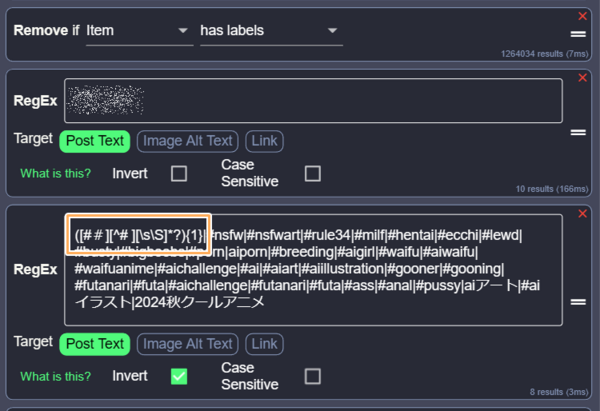600x411 pixels.
Task: Grab the drag handle of 'Remove if' block
Action: pyautogui.click(x=577, y=30)
